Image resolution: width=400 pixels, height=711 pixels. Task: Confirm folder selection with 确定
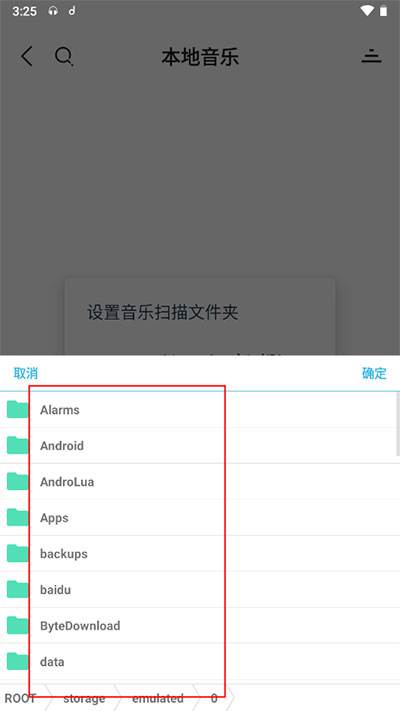[374, 373]
